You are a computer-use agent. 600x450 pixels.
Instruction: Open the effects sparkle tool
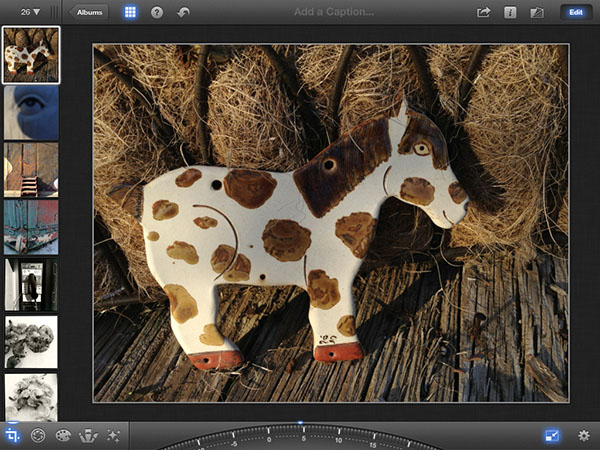113,435
